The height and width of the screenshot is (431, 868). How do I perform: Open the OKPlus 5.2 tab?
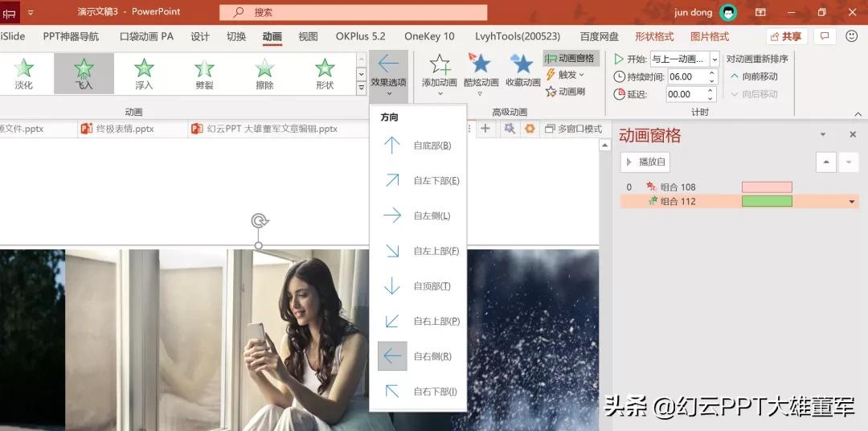360,36
